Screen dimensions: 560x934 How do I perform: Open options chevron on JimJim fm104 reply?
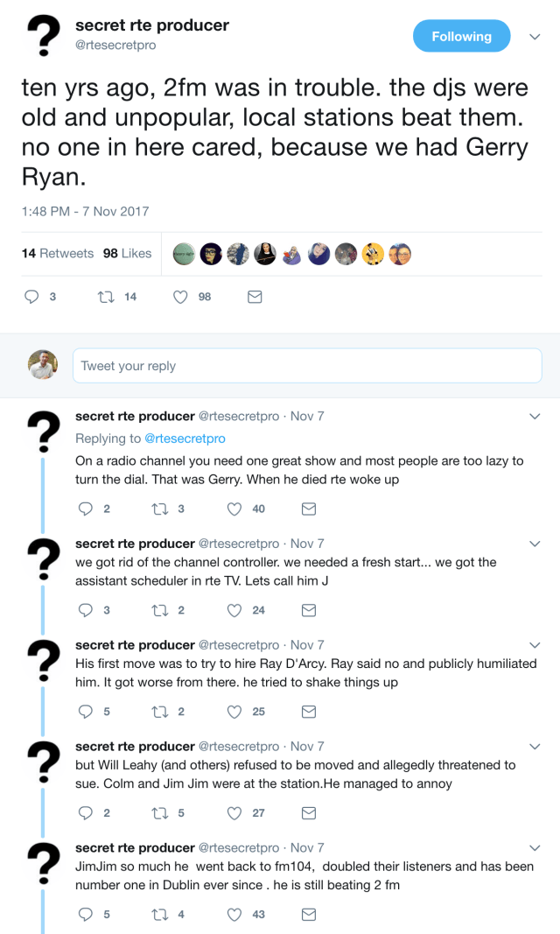coord(535,849)
